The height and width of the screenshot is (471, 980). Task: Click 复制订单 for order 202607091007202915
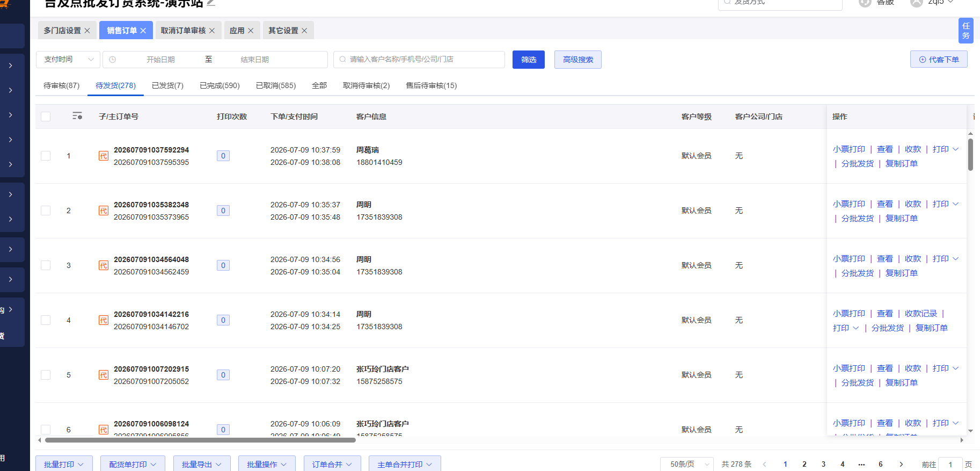902,383
